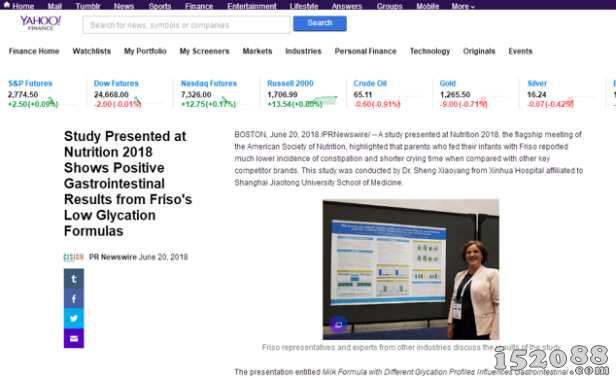The image size is (616, 378).
Task: Go to News in the top bar
Action: coord(124,6)
